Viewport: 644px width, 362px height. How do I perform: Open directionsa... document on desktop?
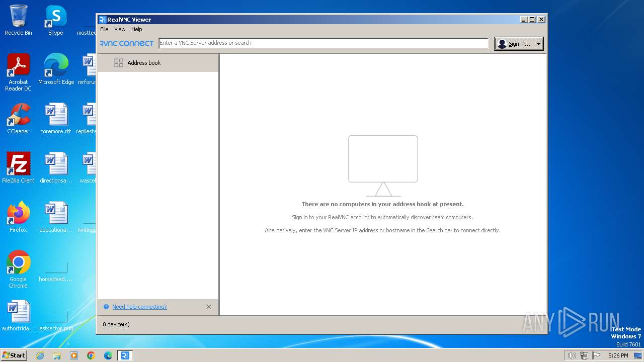pyautogui.click(x=56, y=168)
